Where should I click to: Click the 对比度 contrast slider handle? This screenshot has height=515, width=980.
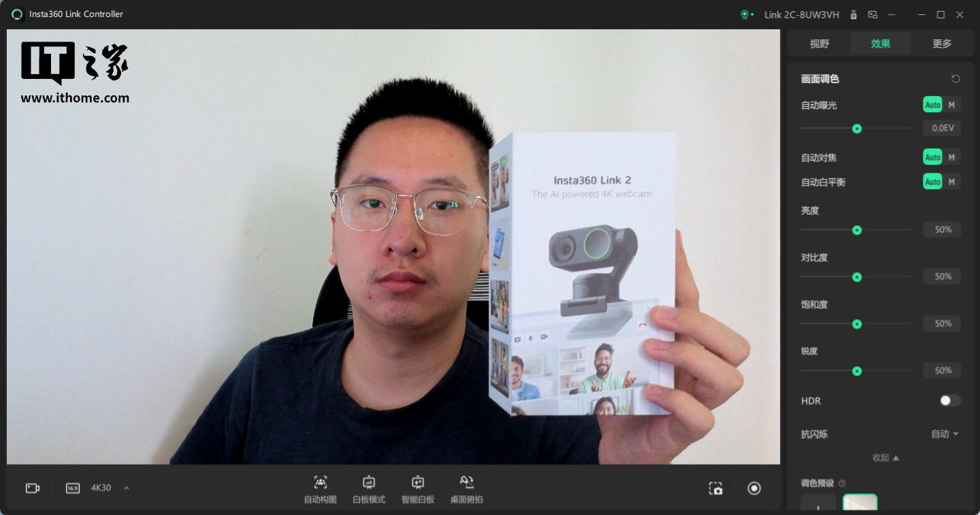[x=857, y=278]
